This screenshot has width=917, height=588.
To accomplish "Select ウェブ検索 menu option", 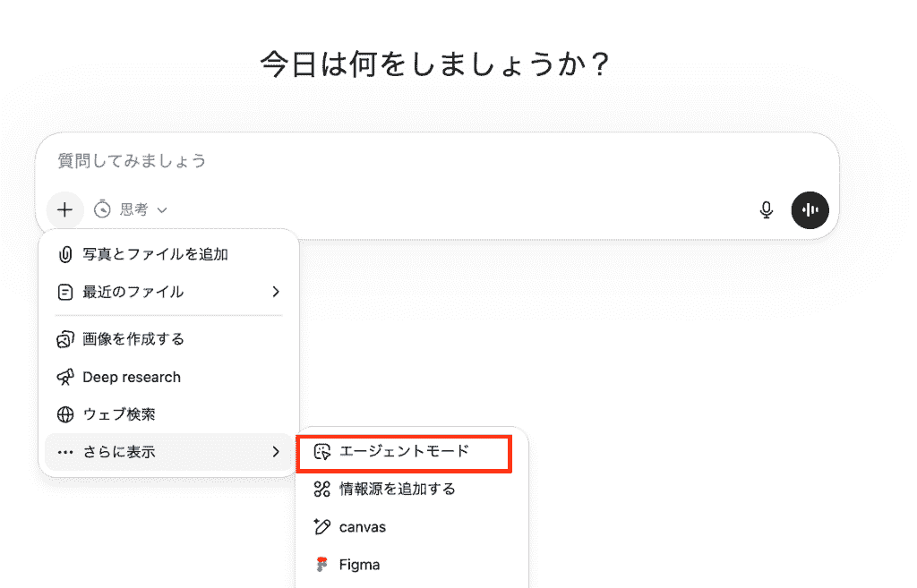I will pos(119,414).
